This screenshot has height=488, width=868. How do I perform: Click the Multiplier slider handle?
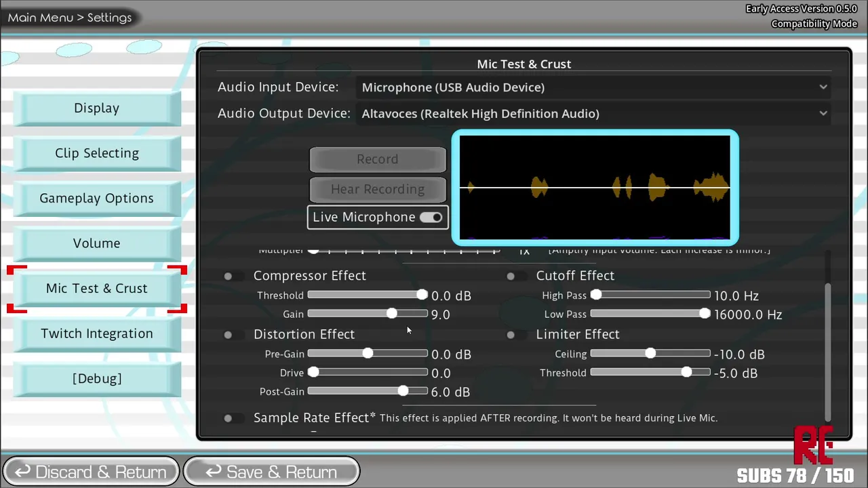coord(313,250)
